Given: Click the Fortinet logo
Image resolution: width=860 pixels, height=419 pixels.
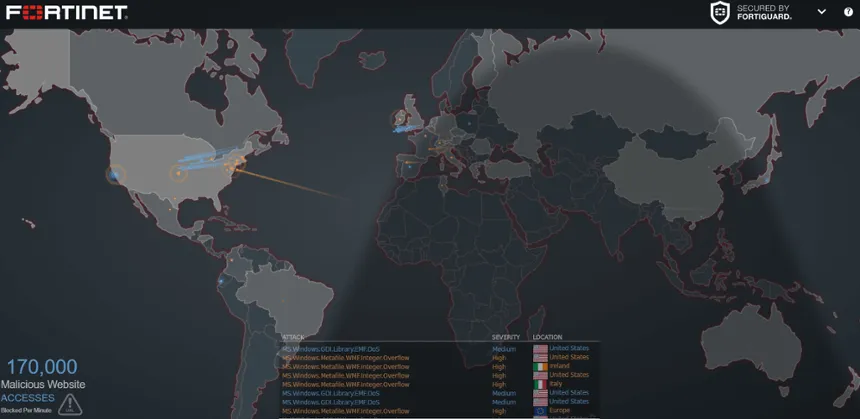Looking at the screenshot, I should point(67,12).
